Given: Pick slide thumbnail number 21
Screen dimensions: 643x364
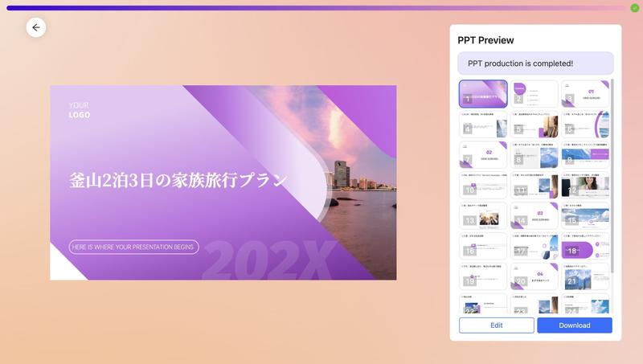Looking at the screenshot, I should (585, 276).
